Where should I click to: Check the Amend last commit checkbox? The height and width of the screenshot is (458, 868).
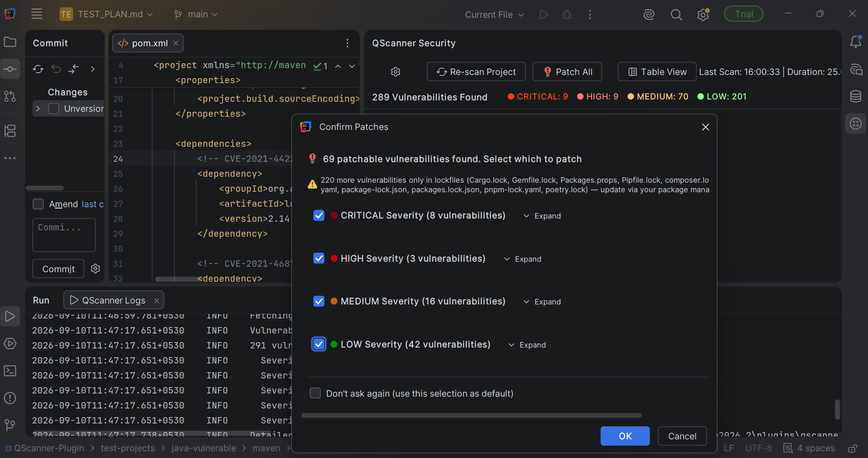click(x=38, y=204)
